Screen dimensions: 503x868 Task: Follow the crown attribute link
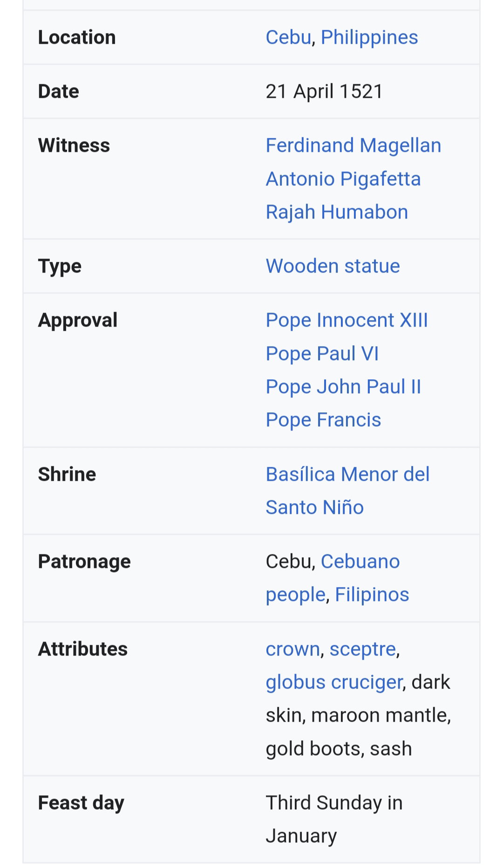292,649
